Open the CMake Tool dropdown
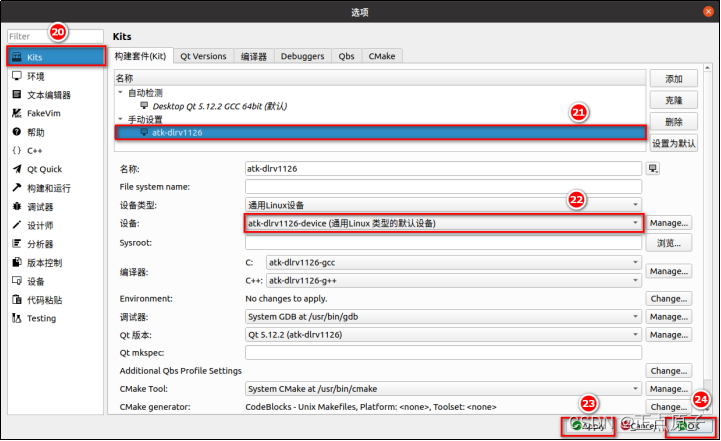The image size is (721, 441). tap(443, 389)
